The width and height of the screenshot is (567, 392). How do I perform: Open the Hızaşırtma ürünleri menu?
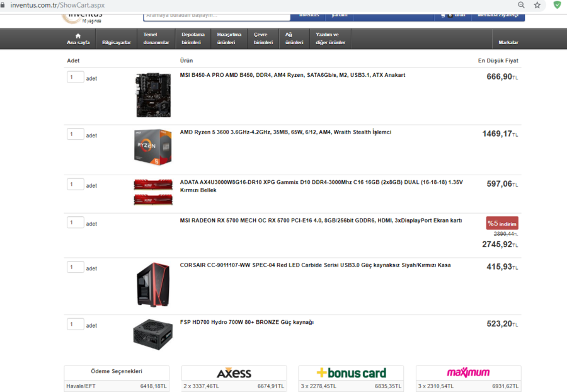click(229, 38)
